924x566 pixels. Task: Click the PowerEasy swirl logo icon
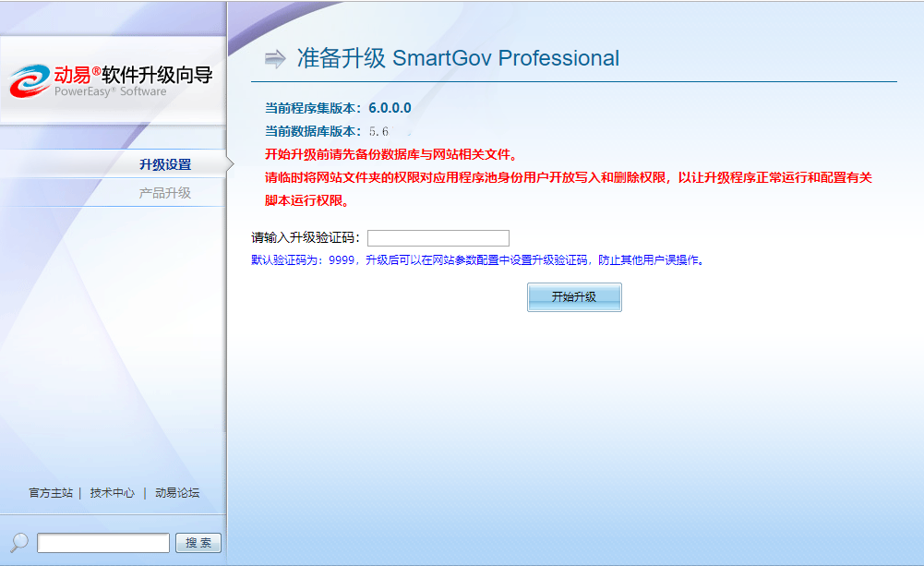30,80
